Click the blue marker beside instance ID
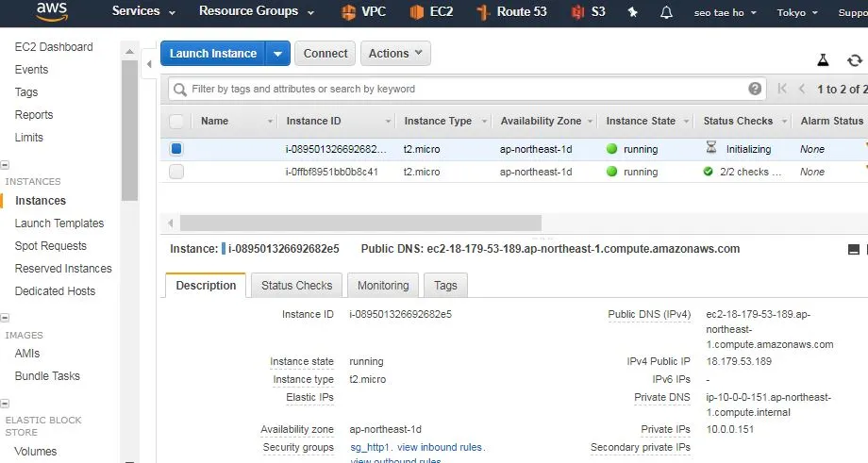The image size is (868, 463). 224,248
